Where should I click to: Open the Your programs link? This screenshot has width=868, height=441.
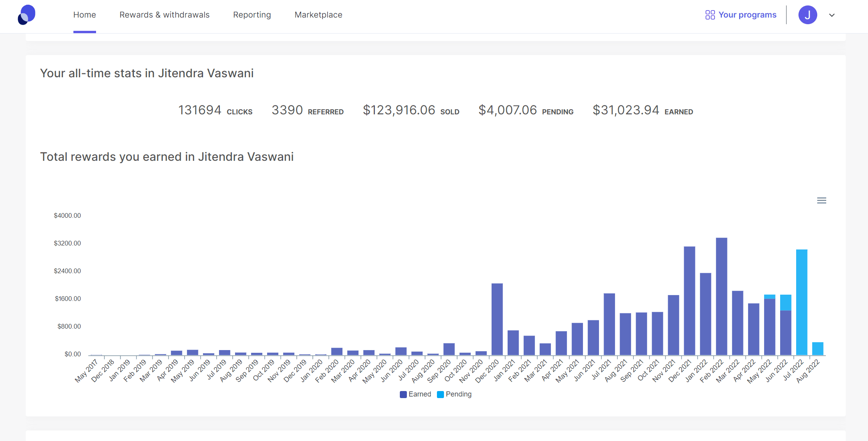point(747,15)
